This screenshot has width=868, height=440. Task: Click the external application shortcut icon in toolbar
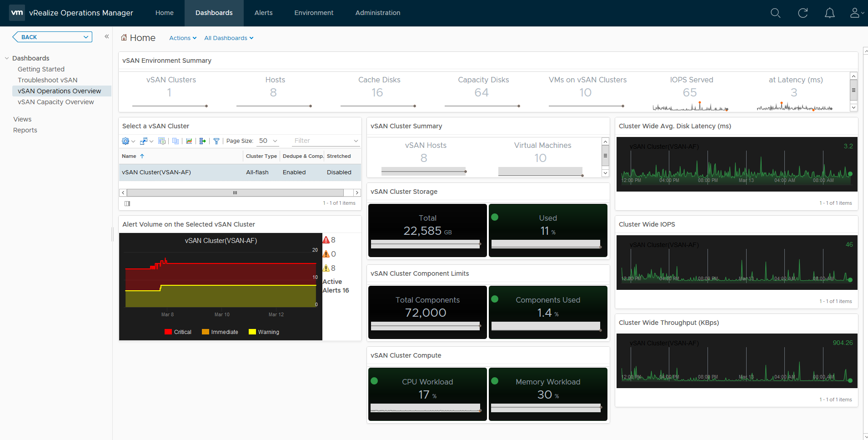pyautogui.click(x=143, y=141)
